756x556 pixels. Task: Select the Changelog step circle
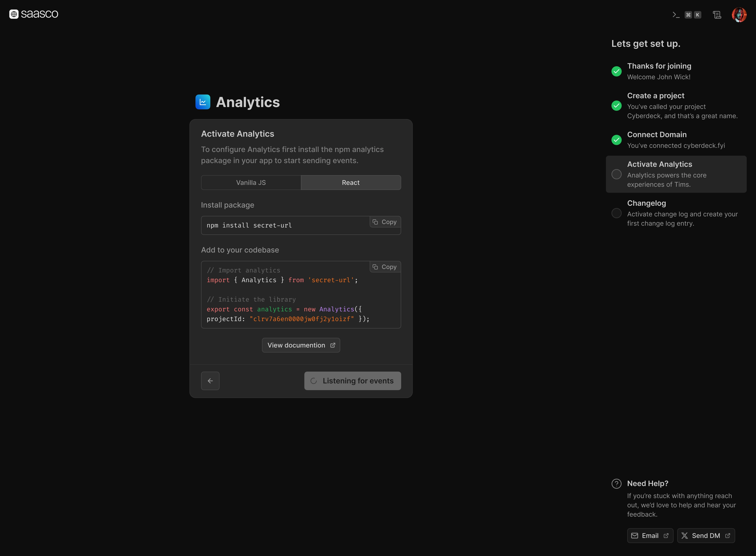click(616, 213)
